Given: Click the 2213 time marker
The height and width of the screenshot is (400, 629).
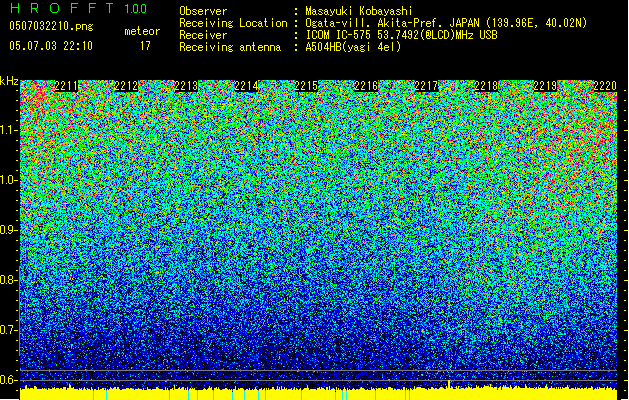Looking at the screenshot, I should pyautogui.click(x=187, y=86).
